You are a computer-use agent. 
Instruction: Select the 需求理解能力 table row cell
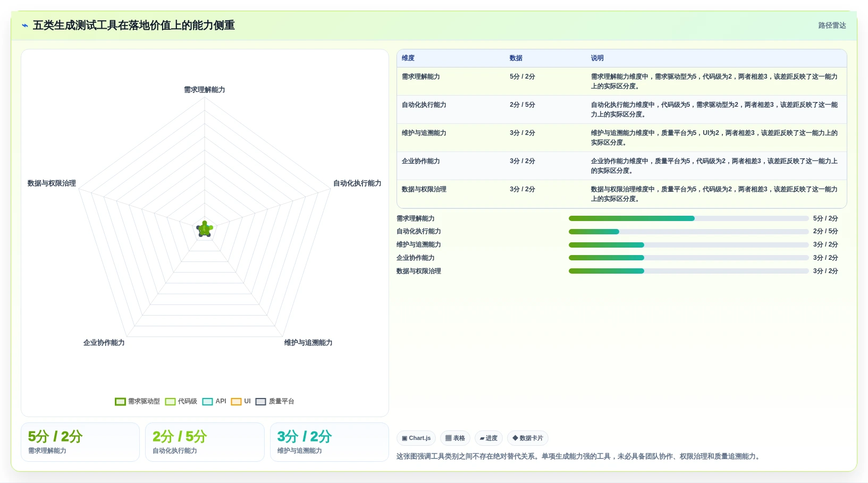coord(421,77)
